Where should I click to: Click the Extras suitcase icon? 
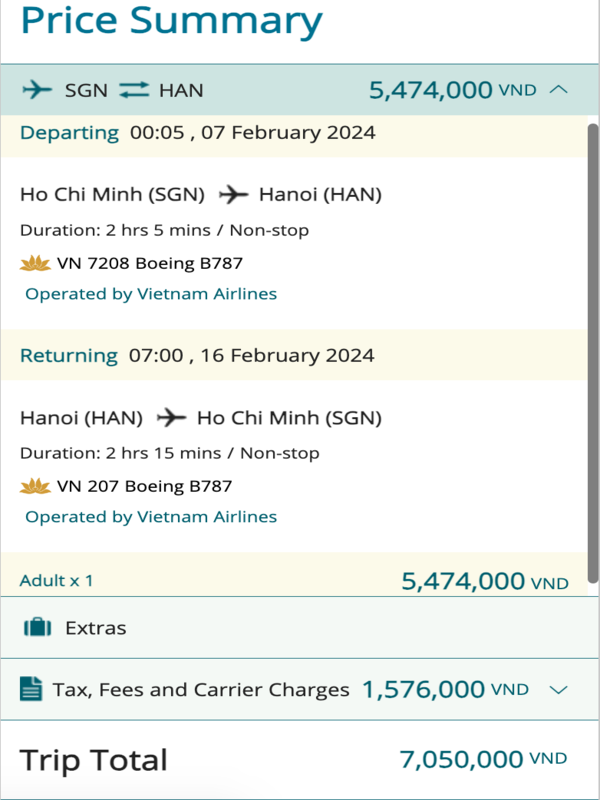point(37,628)
